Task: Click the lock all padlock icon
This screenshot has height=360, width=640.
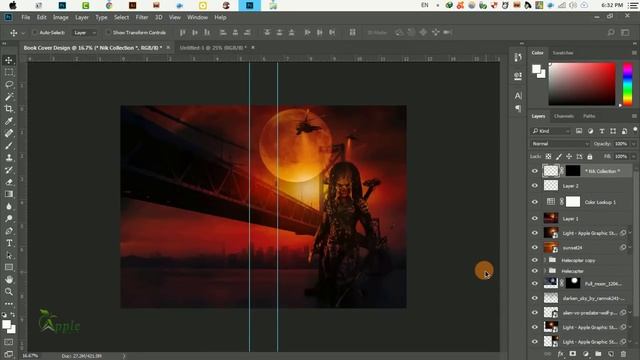Action: pos(589,156)
